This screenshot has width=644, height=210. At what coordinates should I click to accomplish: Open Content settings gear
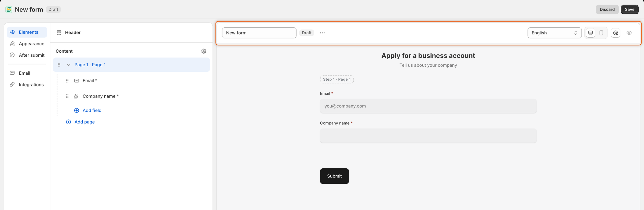pyautogui.click(x=204, y=51)
